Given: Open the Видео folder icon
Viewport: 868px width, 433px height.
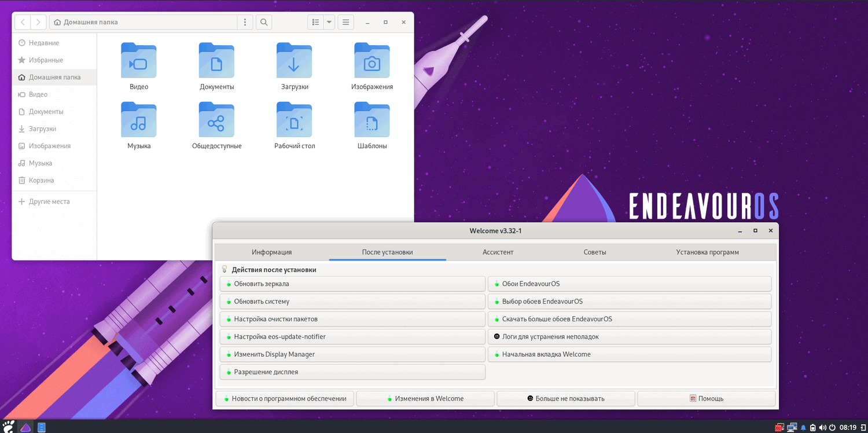Looking at the screenshot, I should 139,60.
